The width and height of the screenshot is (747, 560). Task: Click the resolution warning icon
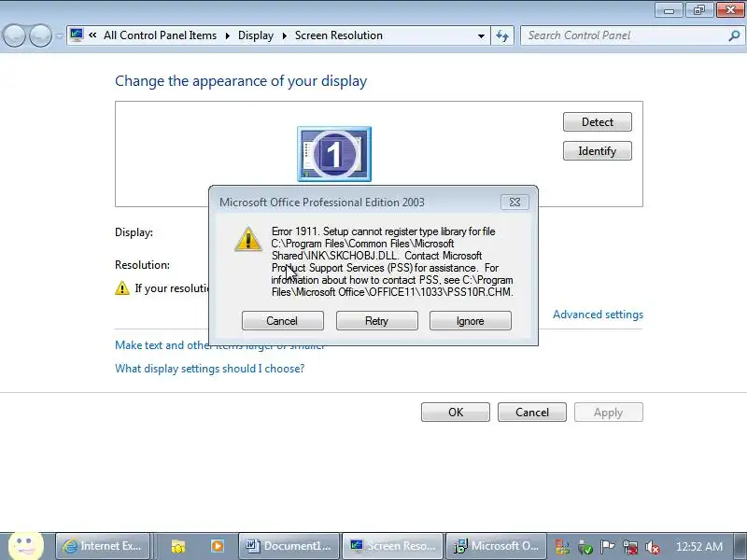click(x=122, y=288)
